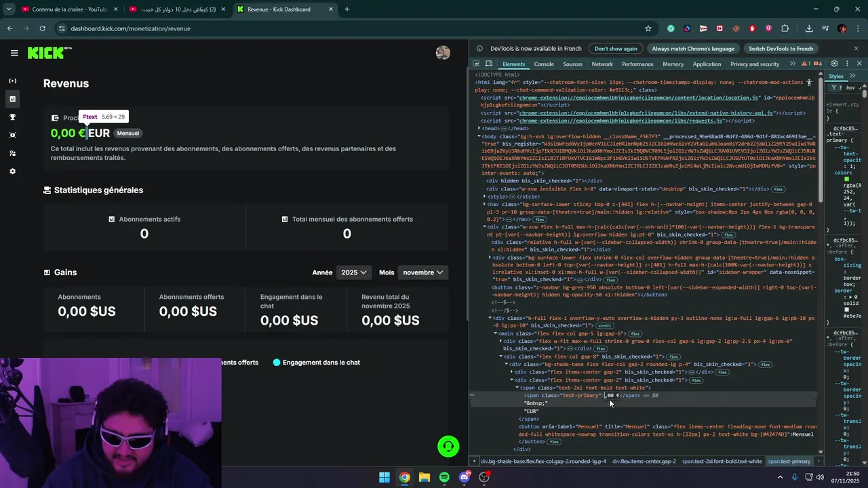868x488 pixels.
Task: Open the DevTools Performance tab
Action: click(637, 64)
